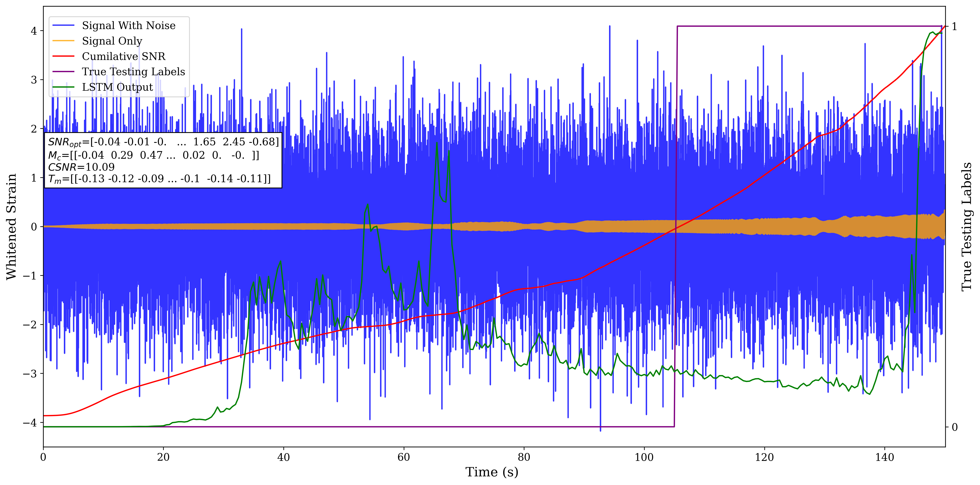Click the 'Signal With Noise' legend text
980x485 pixels.
point(129,26)
